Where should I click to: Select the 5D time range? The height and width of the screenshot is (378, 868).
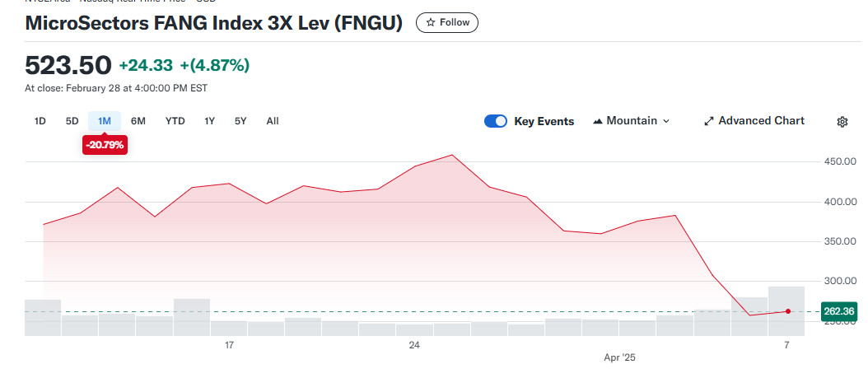(x=72, y=121)
